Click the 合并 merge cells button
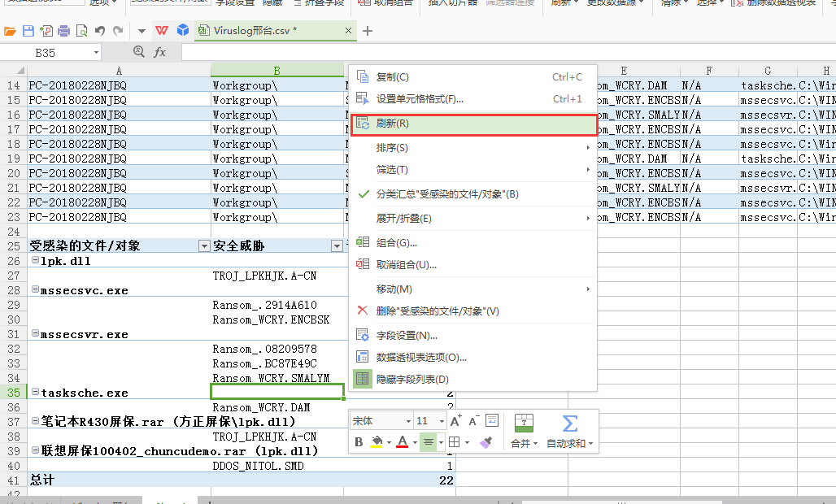The width and height of the screenshot is (836, 504). coord(524,431)
